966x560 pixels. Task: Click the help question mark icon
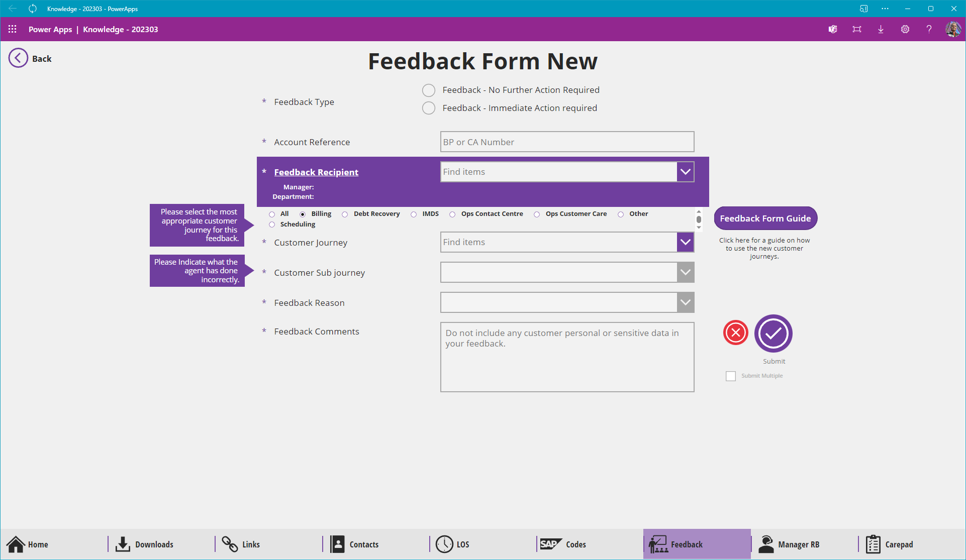[x=929, y=29]
